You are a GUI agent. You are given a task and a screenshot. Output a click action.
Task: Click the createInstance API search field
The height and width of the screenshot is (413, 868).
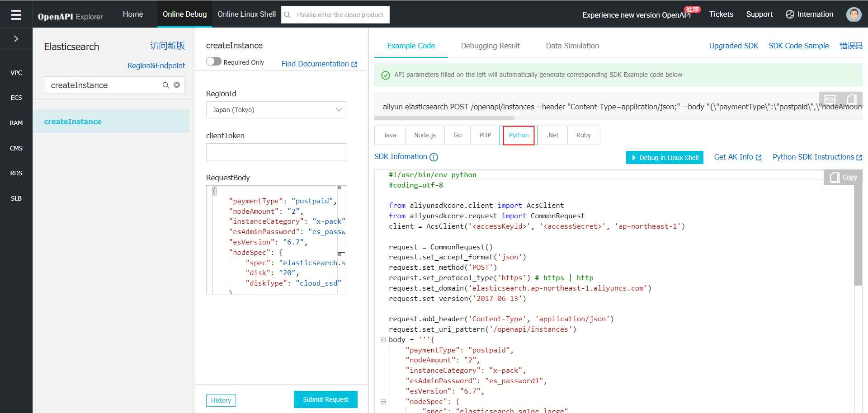(114, 85)
